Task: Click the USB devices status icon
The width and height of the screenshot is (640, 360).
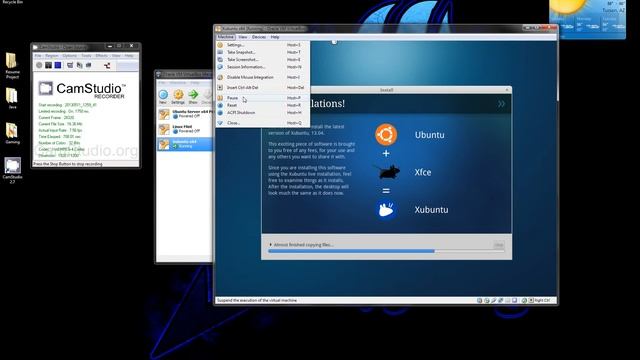Action: 493,300
